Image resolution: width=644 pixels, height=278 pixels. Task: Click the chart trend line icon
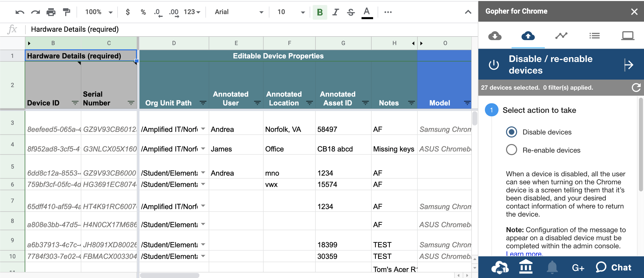(x=561, y=36)
